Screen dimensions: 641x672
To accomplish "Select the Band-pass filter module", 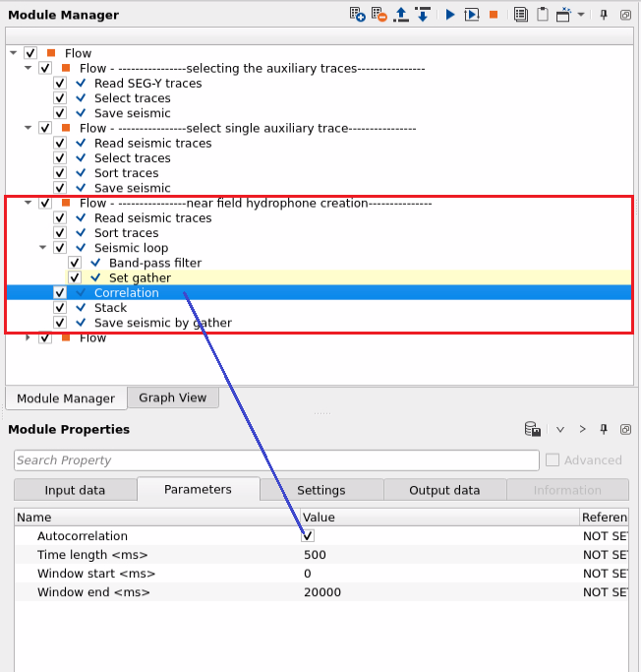I will point(155,263).
